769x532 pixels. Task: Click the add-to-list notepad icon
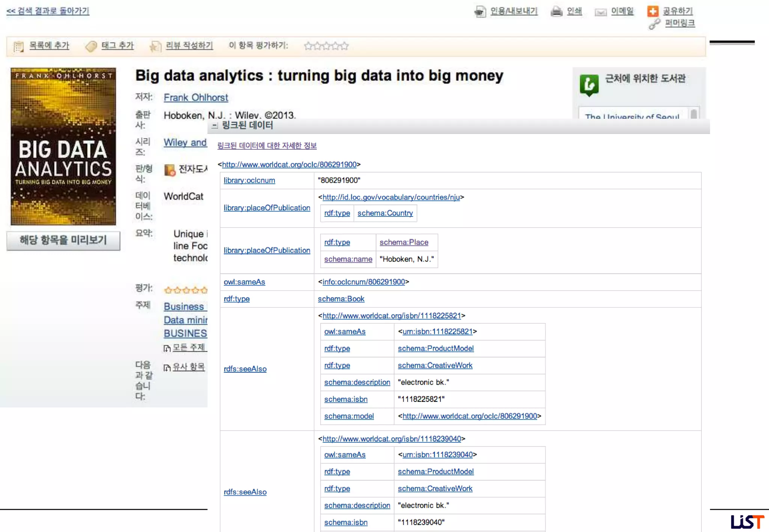[x=18, y=46]
